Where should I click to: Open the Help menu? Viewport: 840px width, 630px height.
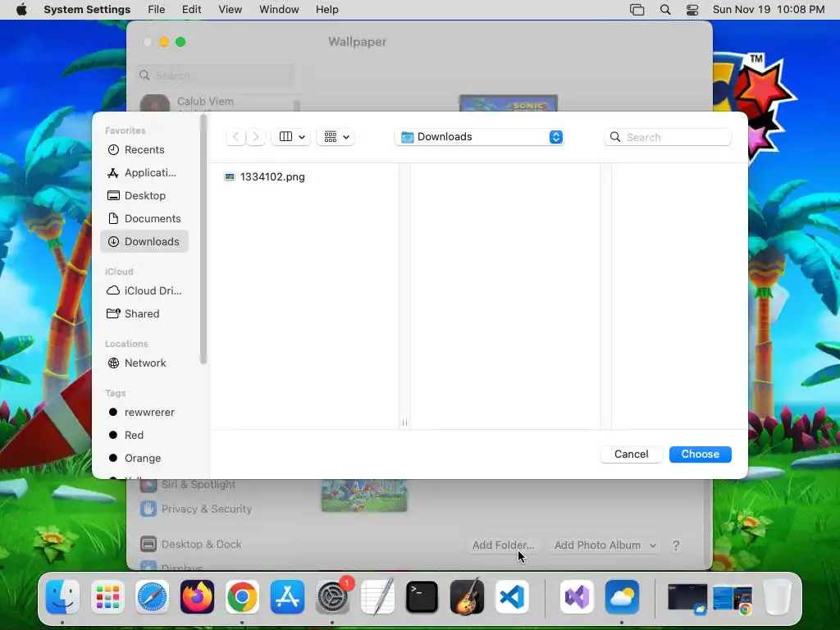(326, 10)
